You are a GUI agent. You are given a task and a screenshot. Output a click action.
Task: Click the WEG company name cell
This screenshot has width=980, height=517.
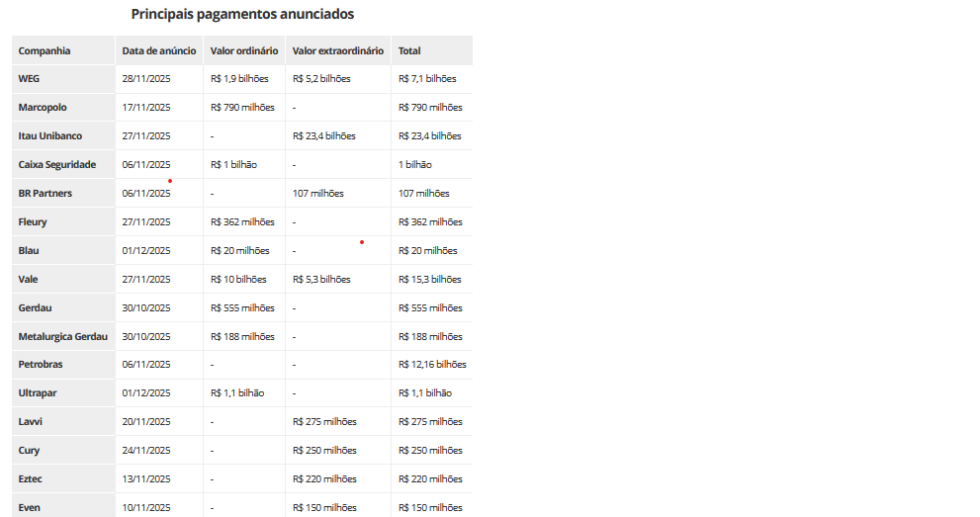[x=30, y=79]
